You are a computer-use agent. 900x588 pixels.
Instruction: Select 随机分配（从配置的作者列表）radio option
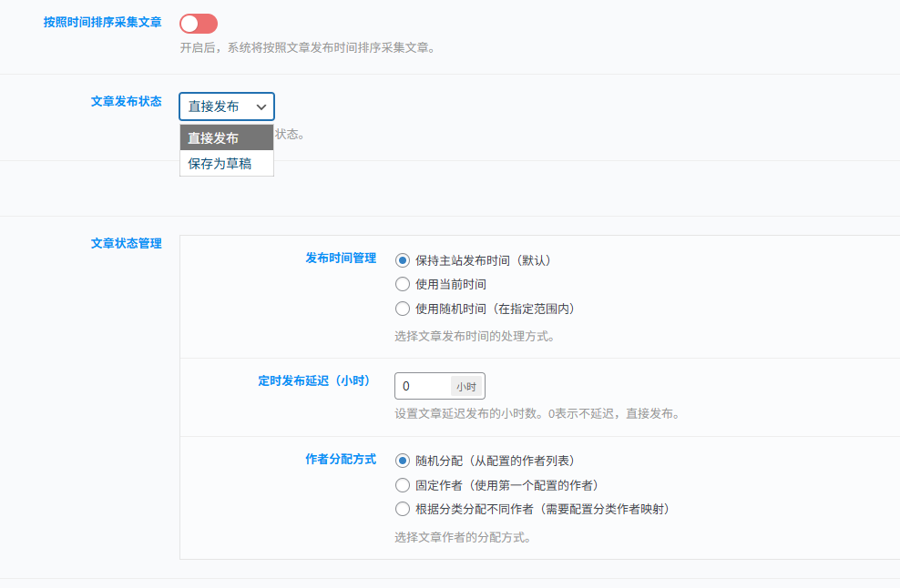[x=403, y=461]
